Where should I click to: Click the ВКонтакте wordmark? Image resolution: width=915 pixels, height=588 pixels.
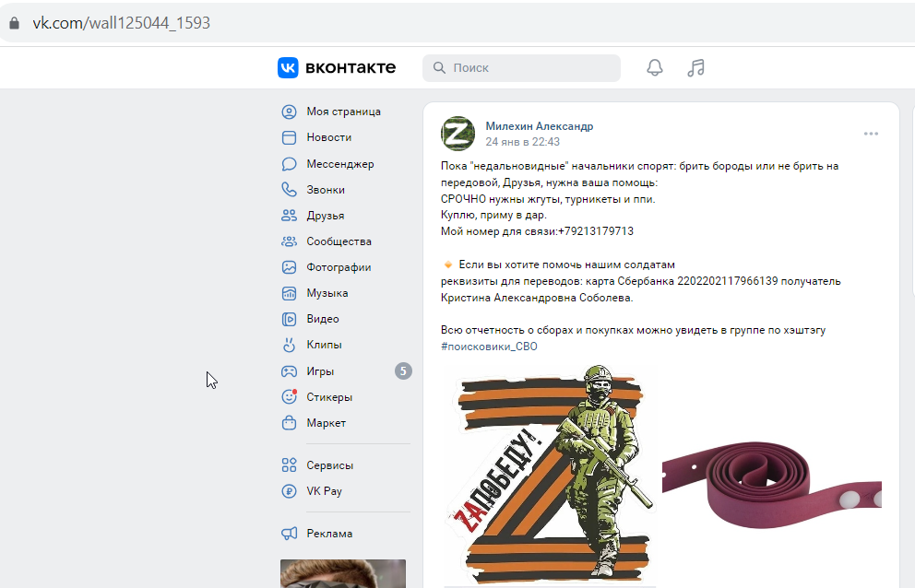[351, 67]
